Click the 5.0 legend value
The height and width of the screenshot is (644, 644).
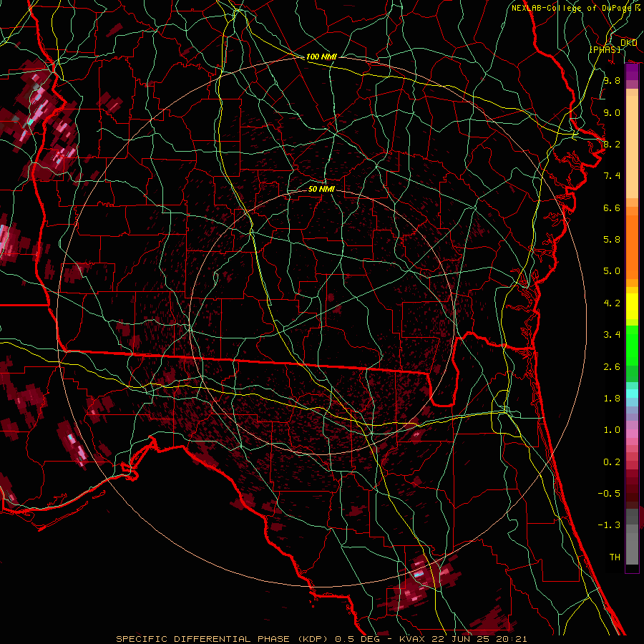point(612,271)
